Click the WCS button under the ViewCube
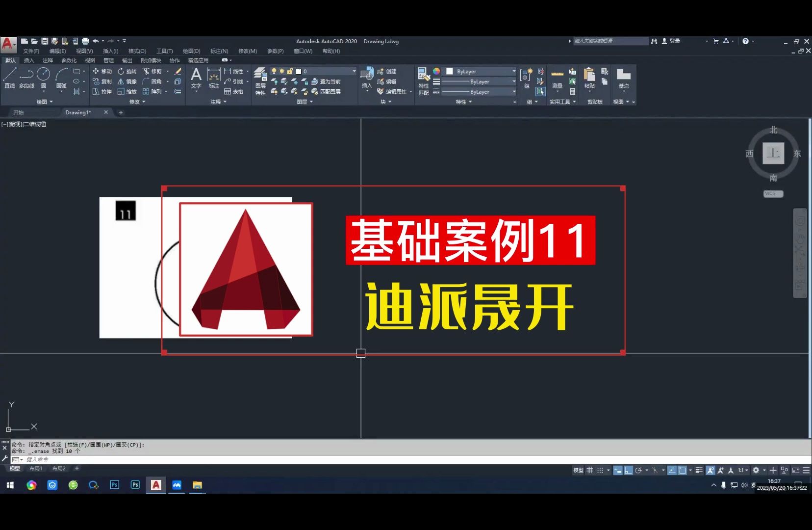Image resolution: width=812 pixels, height=530 pixels. pyautogui.click(x=773, y=194)
